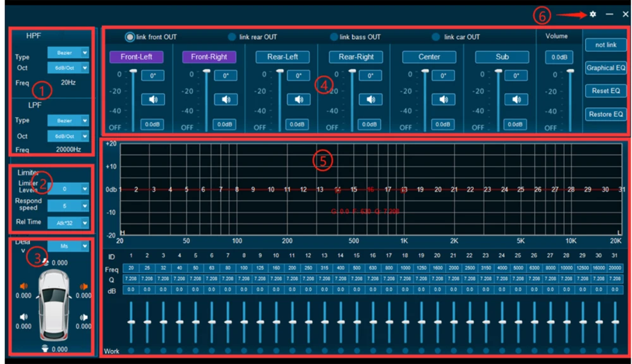Screen dimensions: 632x364
Task: Open LPF Oct 6dB/Oct dropdown
Action: pyautogui.click(x=68, y=136)
